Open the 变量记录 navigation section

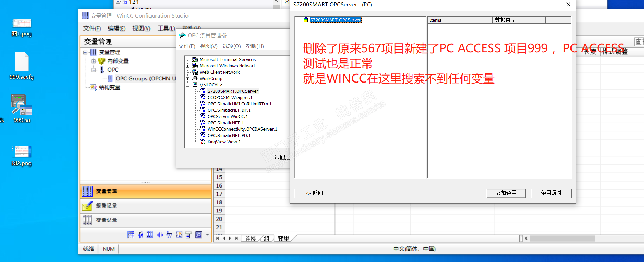146,220
